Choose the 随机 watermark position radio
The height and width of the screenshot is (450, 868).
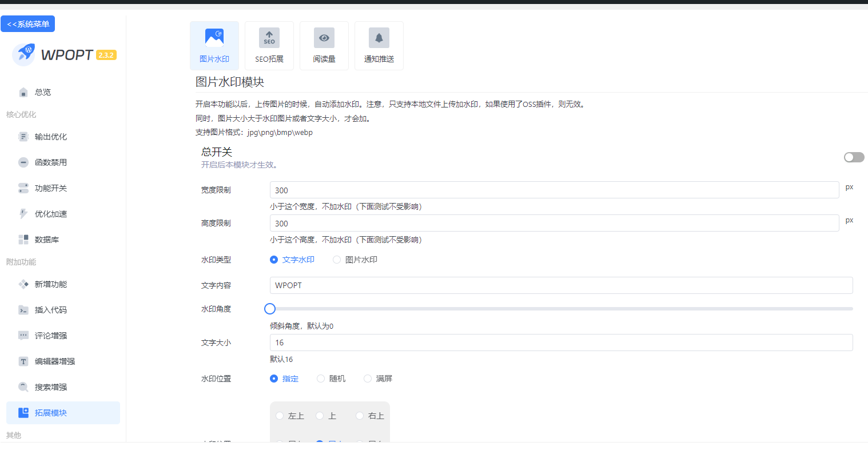[321, 379]
